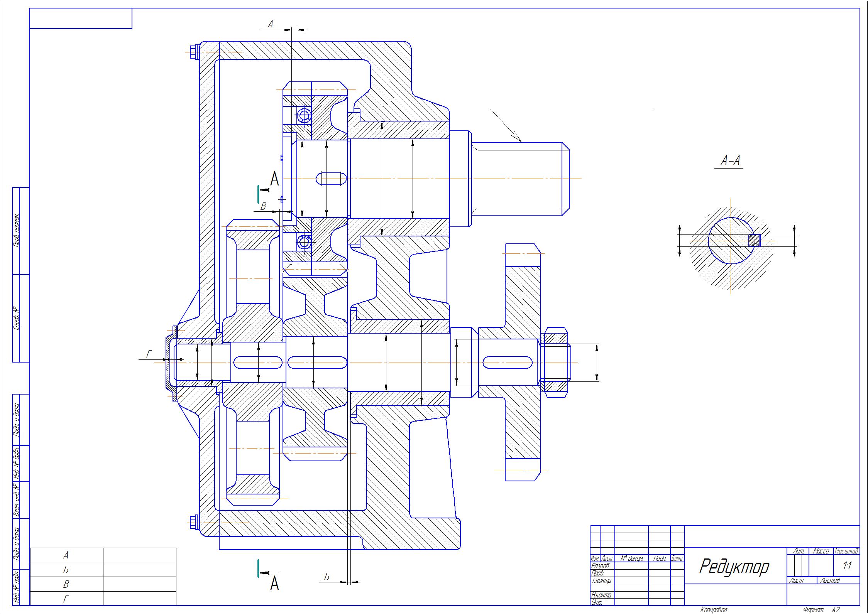Image resolution: width=868 pixels, height=614 pixels.
Task: Click the 'Редуктор' title text
Action: (x=734, y=567)
